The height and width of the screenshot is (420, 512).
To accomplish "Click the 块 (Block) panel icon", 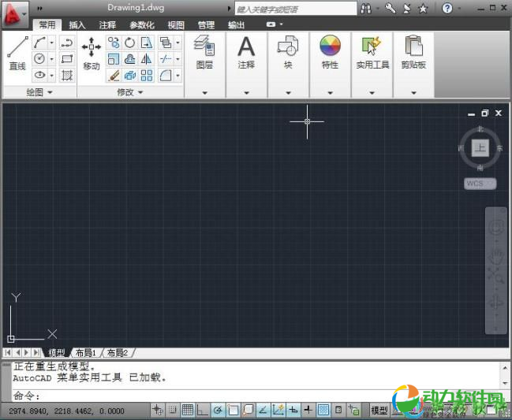I will 288,52.
